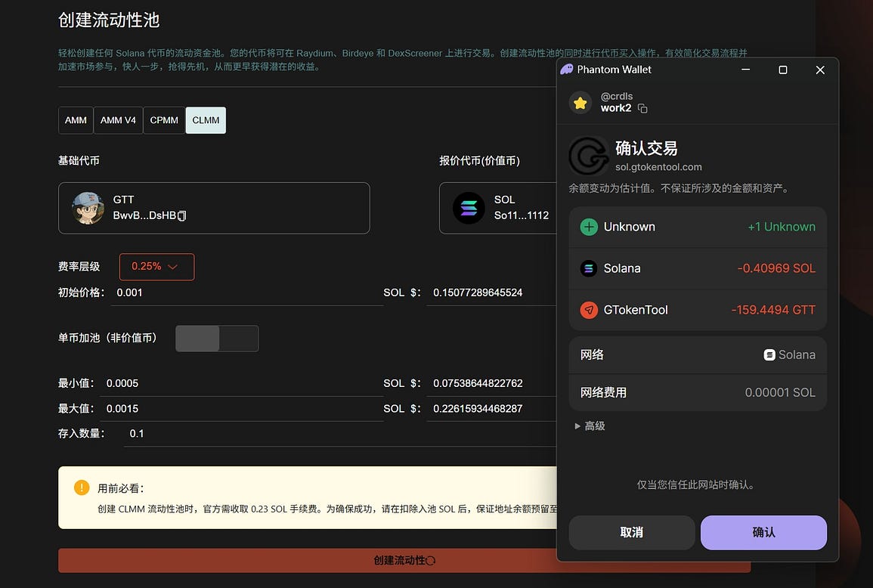
Task: Click the 存入数量 input field
Action: [x=339, y=434]
